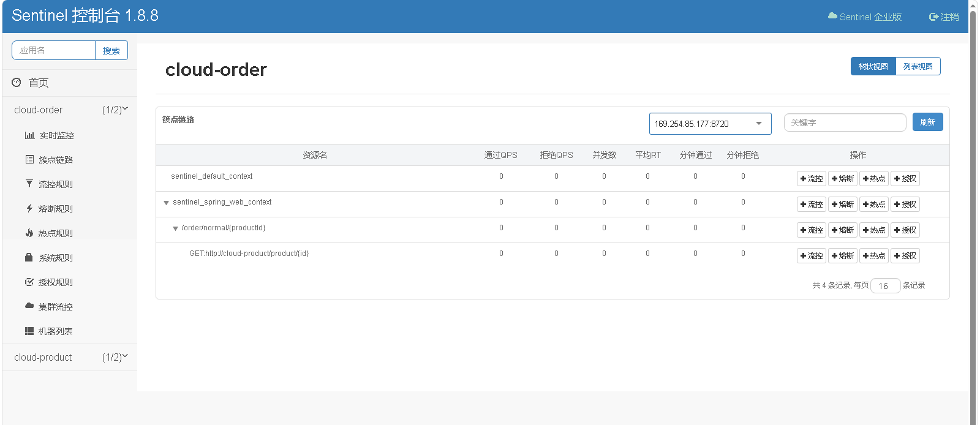
Task: Click the records-per-page field showing 16
Action: click(x=886, y=285)
